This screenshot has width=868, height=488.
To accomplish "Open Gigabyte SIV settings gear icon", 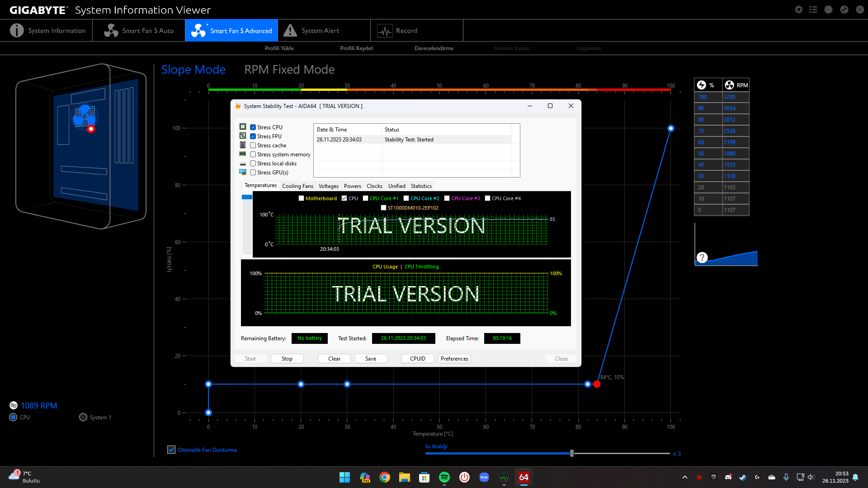I will 799,9.
